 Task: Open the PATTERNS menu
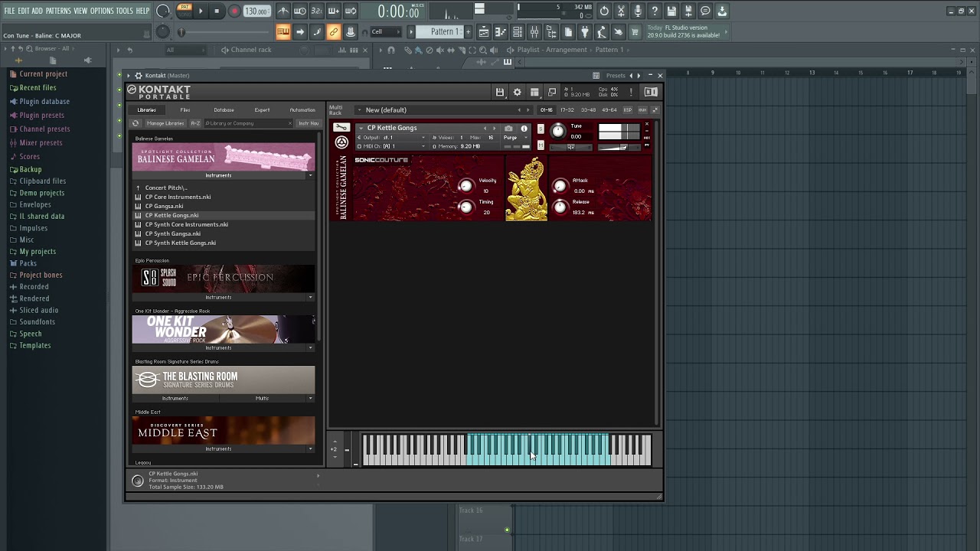(58, 11)
